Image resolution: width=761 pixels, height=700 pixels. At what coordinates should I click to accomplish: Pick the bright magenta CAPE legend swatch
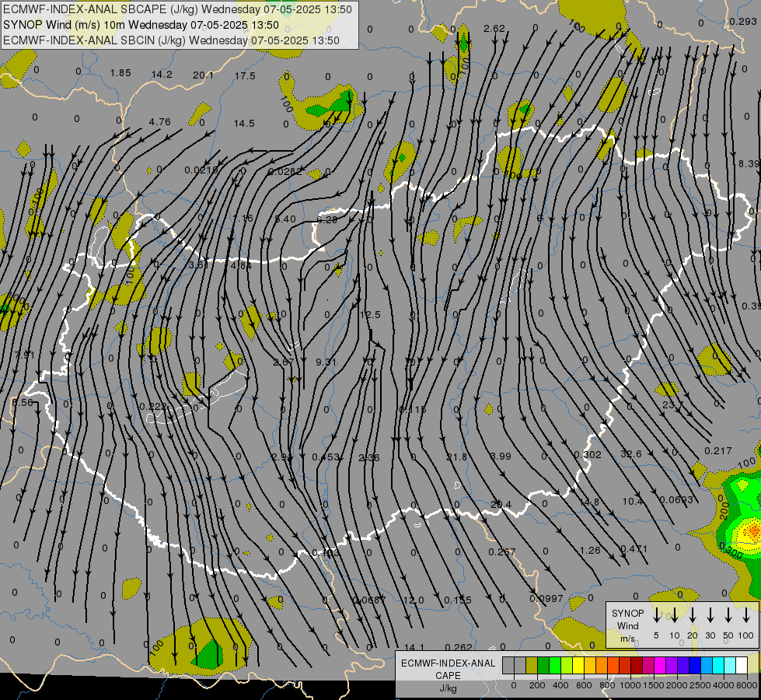click(x=660, y=666)
